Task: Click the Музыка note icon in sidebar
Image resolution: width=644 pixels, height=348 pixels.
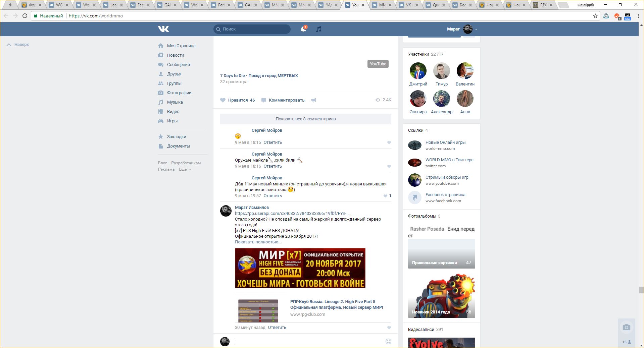Action: 161,102
